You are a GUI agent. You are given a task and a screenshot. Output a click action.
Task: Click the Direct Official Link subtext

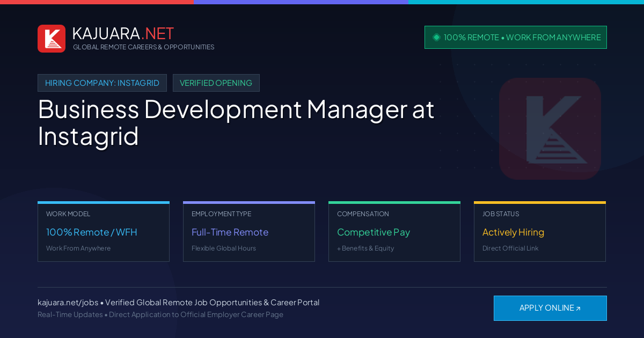[510, 248]
